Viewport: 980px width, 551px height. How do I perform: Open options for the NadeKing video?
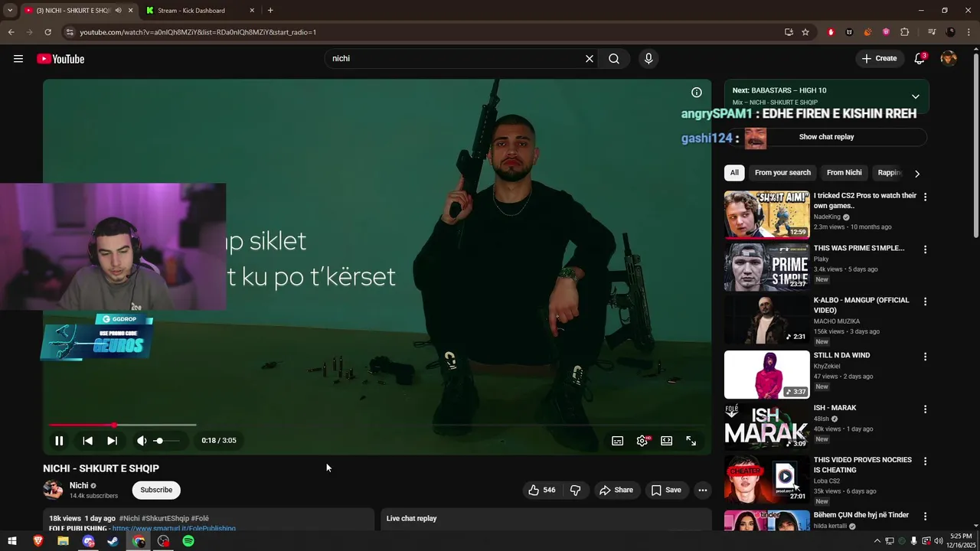(x=925, y=197)
